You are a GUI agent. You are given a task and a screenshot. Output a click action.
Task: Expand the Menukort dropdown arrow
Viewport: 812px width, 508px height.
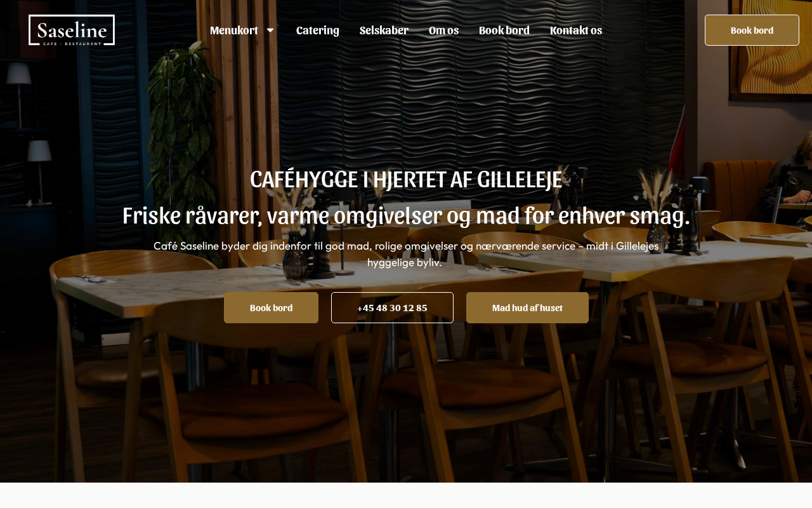(x=270, y=30)
